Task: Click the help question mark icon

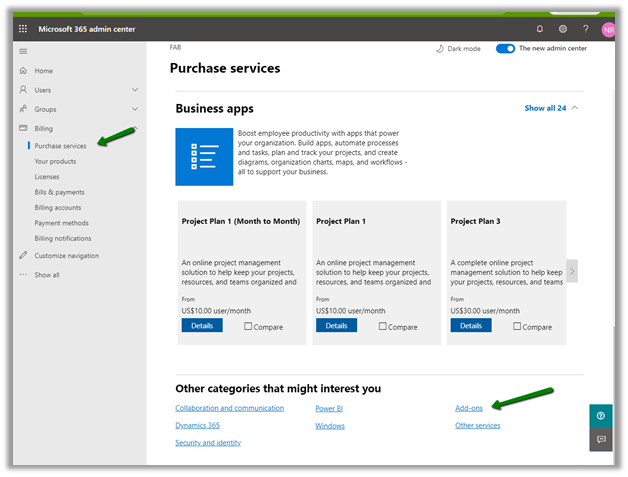Action: (x=586, y=29)
